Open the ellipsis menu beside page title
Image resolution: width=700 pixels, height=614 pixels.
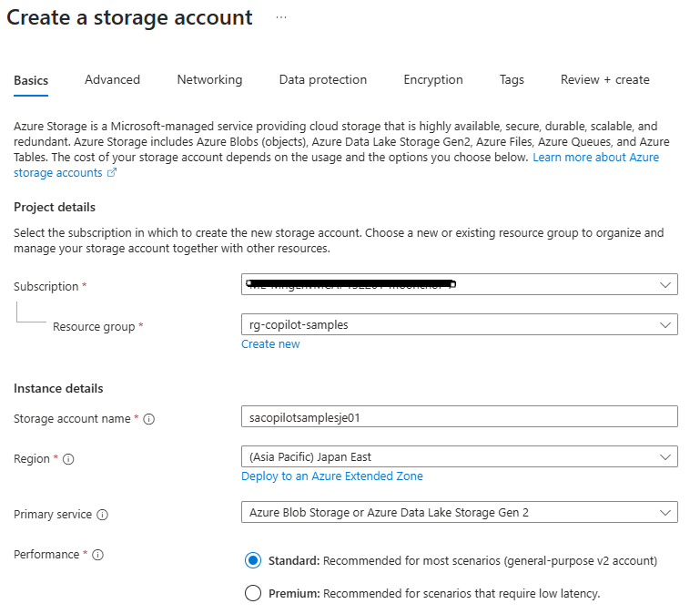pyautogui.click(x=281, y=18)
